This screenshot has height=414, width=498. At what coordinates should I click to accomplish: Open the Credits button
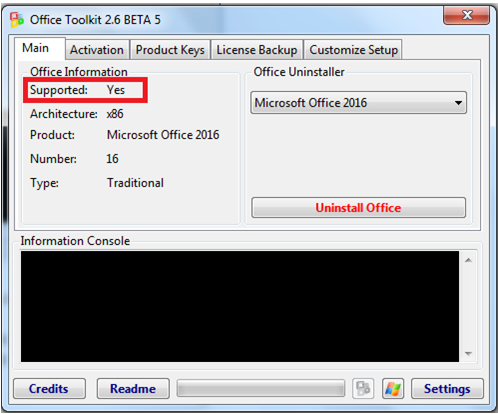49,388
